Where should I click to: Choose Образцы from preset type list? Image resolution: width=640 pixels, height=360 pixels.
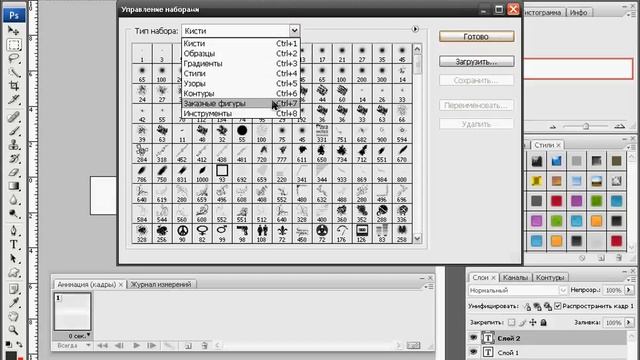coord(241,53)
